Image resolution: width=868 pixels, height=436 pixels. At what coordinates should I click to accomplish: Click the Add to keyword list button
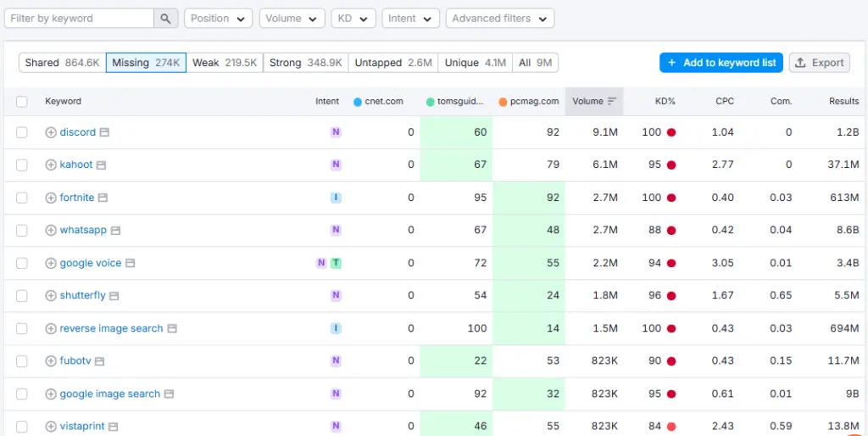tap(721, 63)
